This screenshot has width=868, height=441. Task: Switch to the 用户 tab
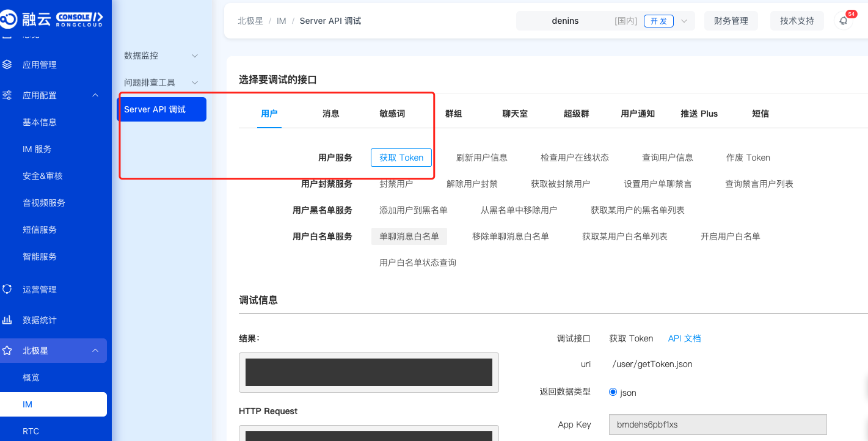[269, 114]
